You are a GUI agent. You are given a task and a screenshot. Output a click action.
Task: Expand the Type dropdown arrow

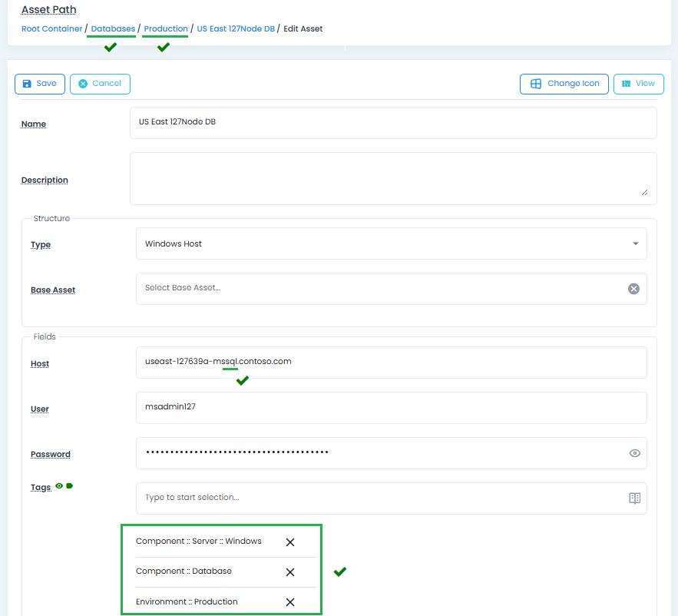[x=635, y=243]
